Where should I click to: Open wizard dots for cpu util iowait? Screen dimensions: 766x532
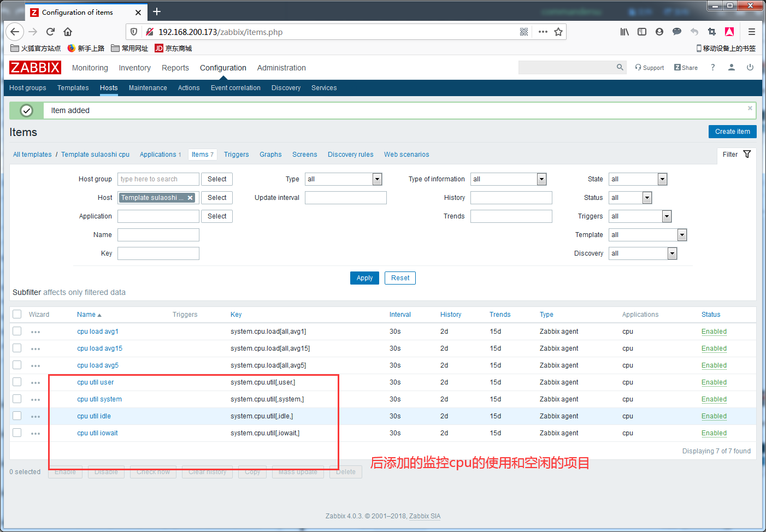[36, 434]
